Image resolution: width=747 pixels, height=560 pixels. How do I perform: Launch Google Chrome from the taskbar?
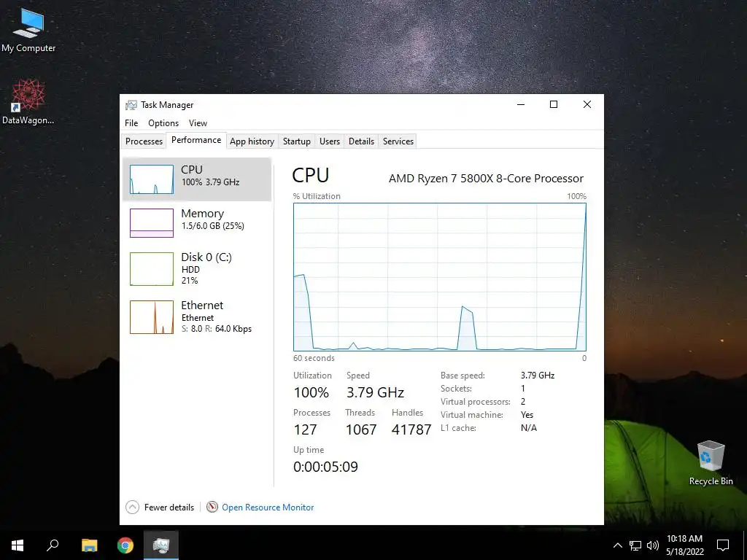point(125,545)
